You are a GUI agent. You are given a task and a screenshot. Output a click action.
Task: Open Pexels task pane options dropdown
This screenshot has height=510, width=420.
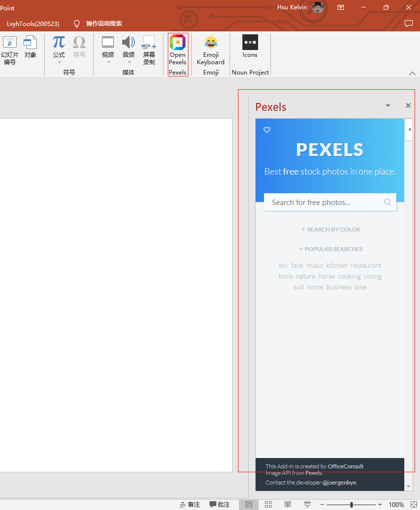tap(388, 106)
